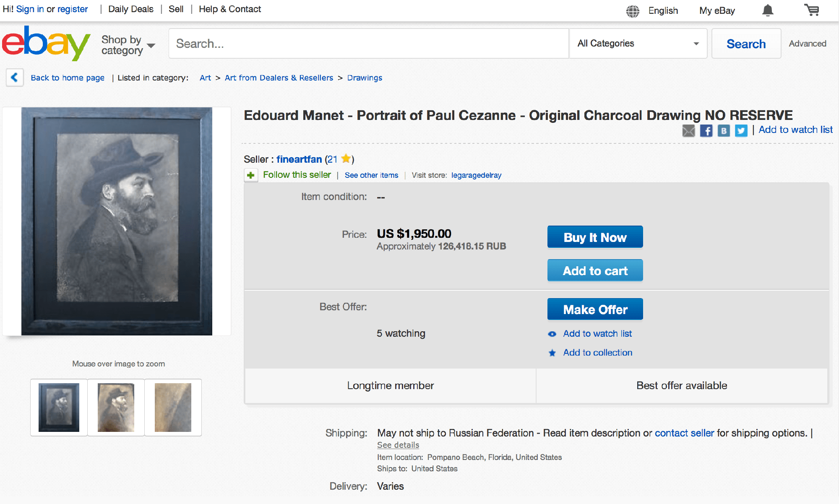Click the Buy It Now button
The image size is (839, 504).
click(595, 237)
